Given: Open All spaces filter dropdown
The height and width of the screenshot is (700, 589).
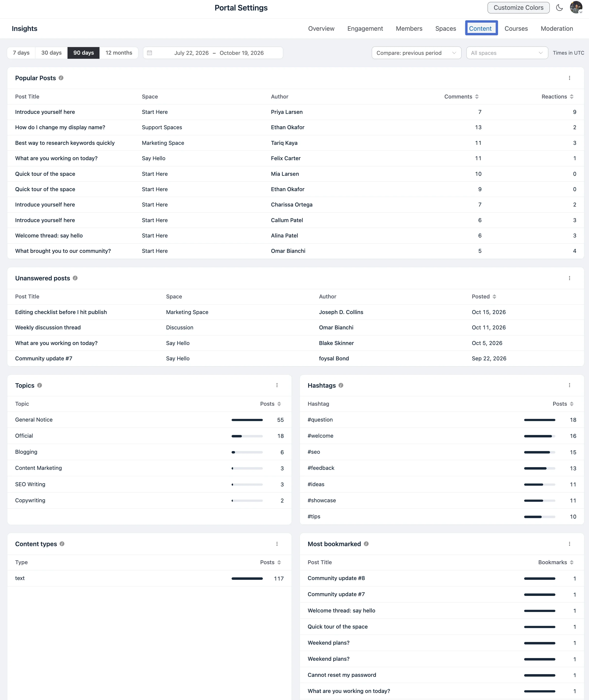Looking at the screenshot, I should click(507, 53).
